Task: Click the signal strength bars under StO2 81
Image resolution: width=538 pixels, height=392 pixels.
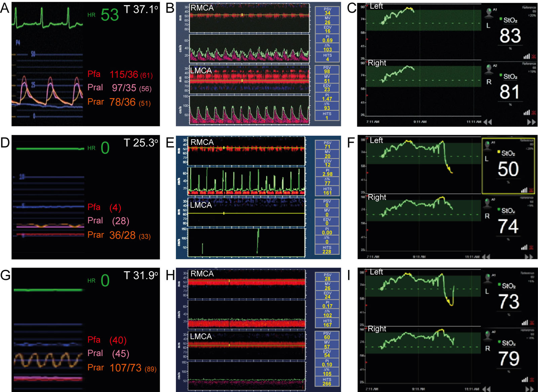Action: coord(527,112)
